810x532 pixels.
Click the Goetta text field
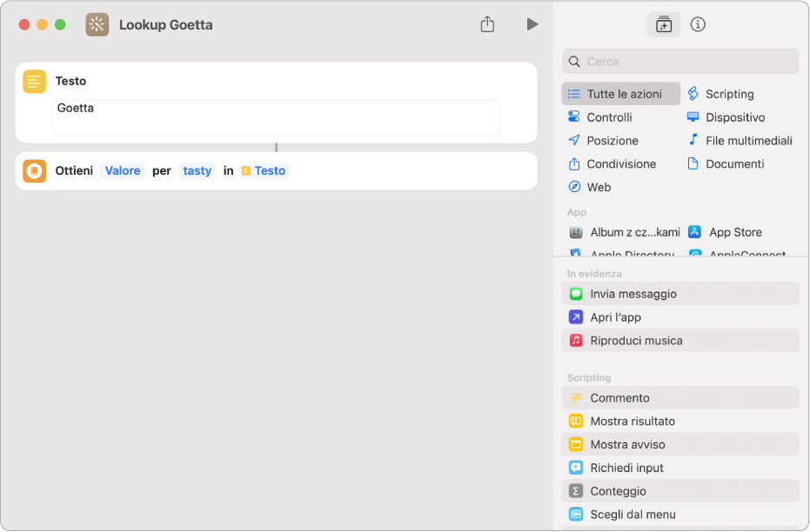[276, 118]
